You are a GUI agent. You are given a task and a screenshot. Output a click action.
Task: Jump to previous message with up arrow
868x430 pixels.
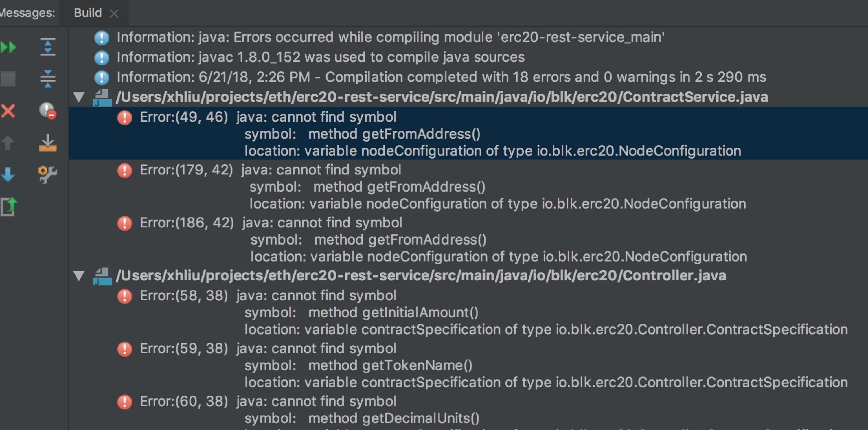pyautogui.click(x=8, y=143)
